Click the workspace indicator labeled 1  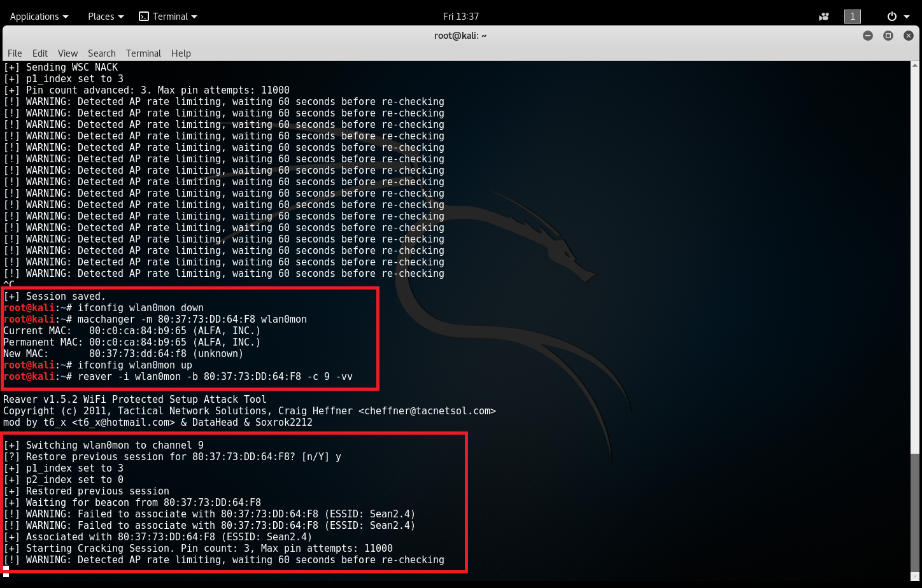click(853, 17)
